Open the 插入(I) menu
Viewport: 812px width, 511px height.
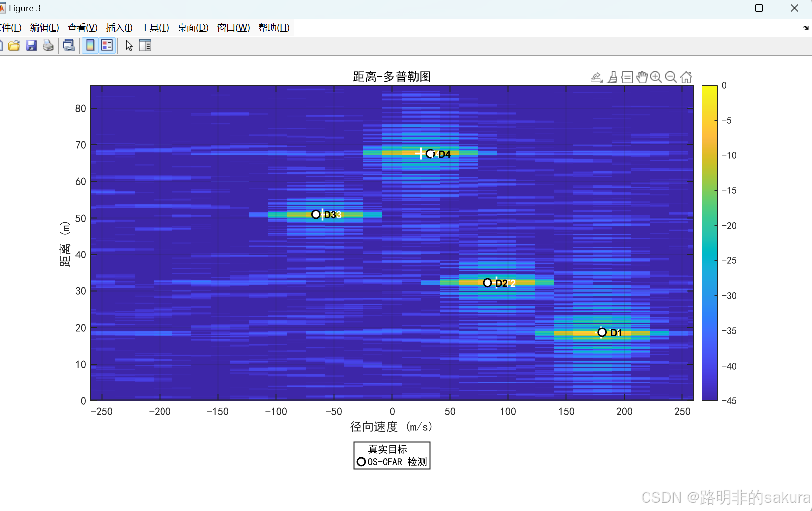click(x=119, y=28)
